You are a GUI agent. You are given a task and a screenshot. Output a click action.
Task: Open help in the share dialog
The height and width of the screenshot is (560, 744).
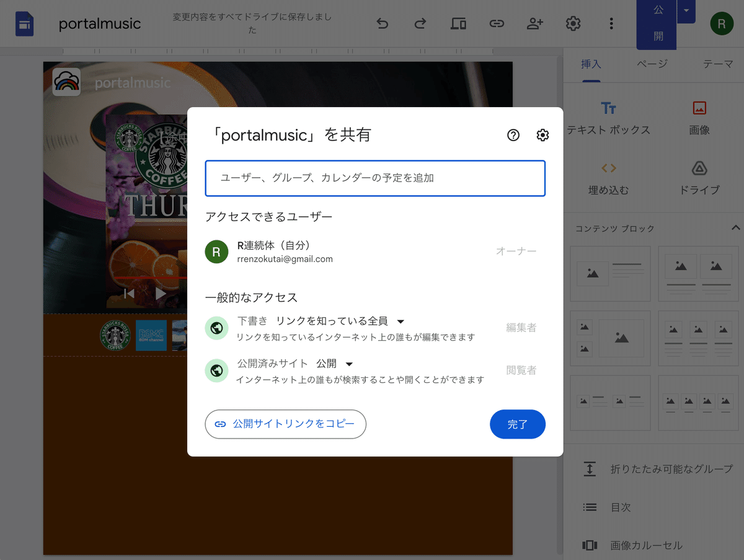click(x=513, y=135)
